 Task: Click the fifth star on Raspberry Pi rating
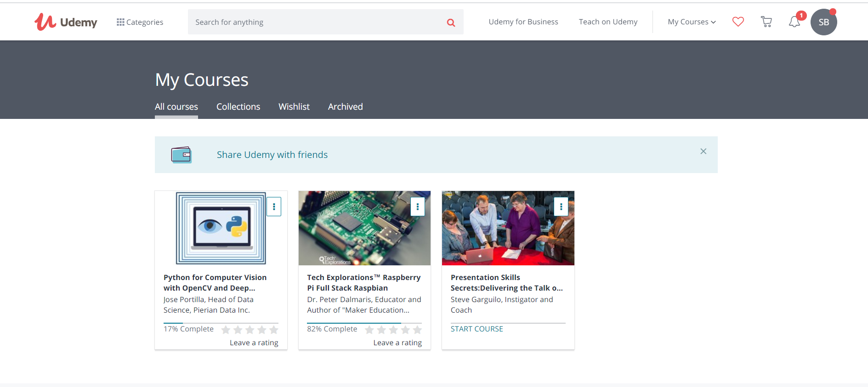[x=417, y=330]
